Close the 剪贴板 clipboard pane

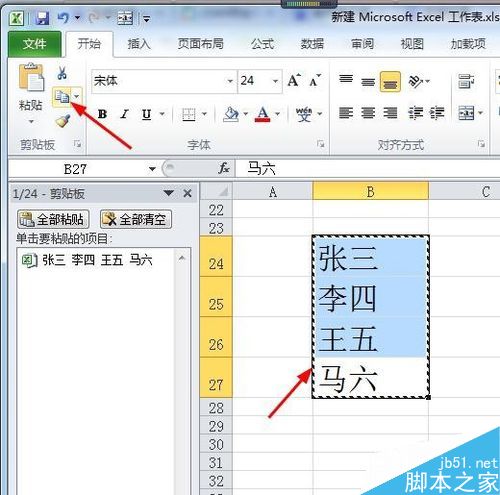188,193
